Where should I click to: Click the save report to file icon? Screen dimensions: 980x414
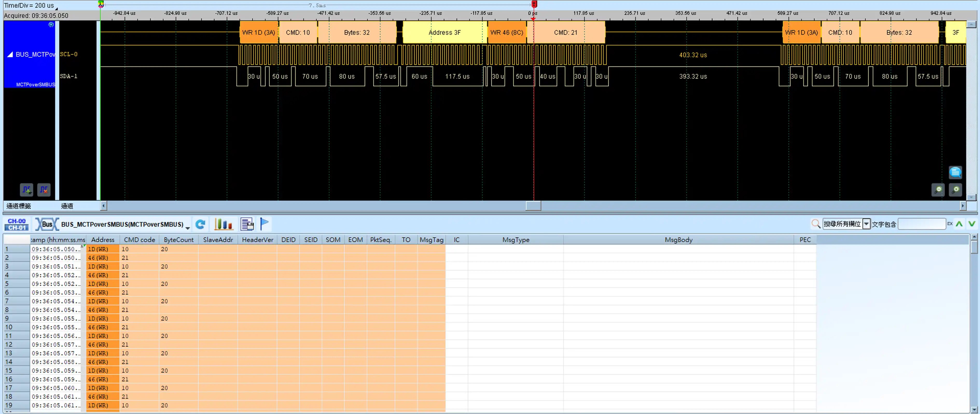[247, 224]
